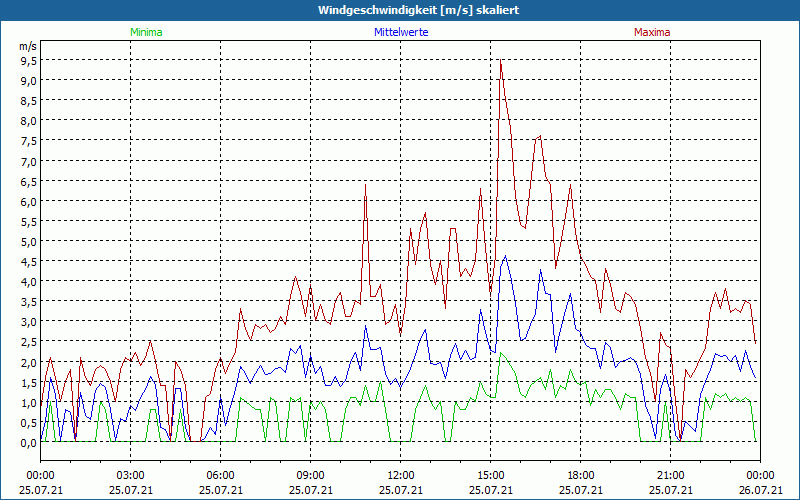Click the date label below 00:00 at the far left

(x=41, y=490)
